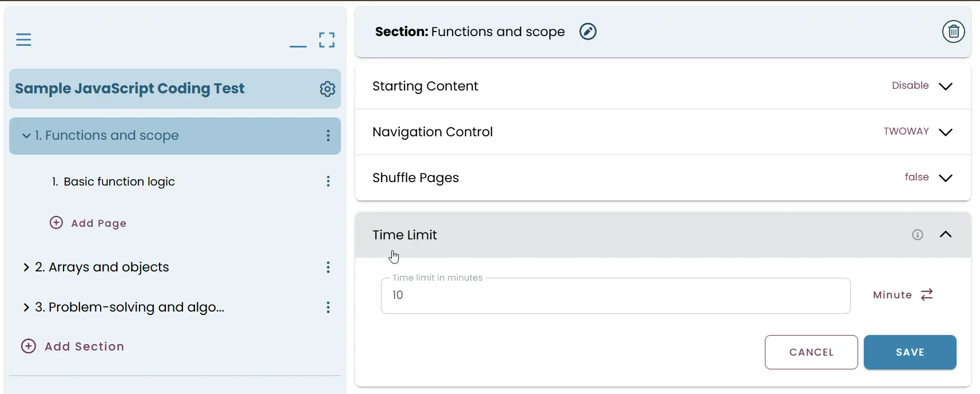Switch time unit with swap arrows icon
980x394 pixels.
(x=927, y=294)
